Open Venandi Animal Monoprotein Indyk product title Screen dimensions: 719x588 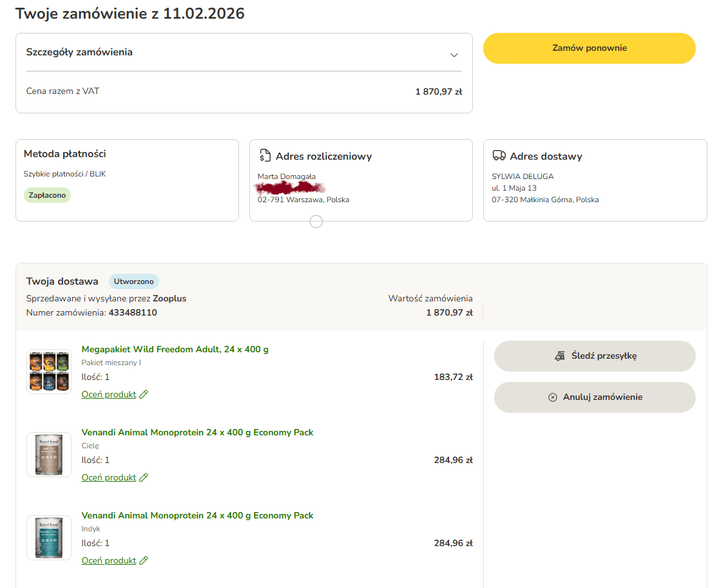197,515
